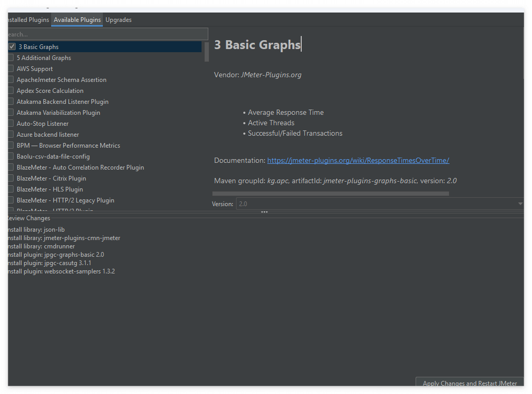Open the ResponseTimesOverTime documentation link
This screenshot has height=394, width=532.
pyautogui.click(x=358, y=160)
